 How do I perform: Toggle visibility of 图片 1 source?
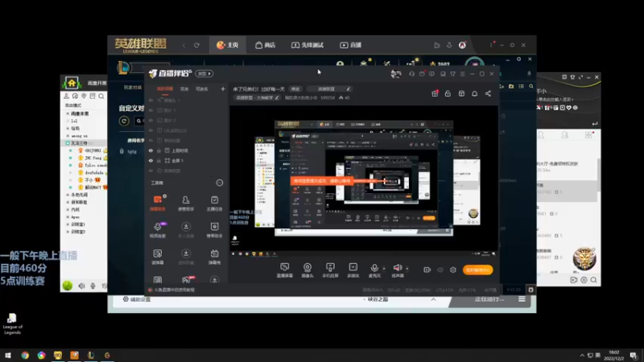[x=151, y=110]
